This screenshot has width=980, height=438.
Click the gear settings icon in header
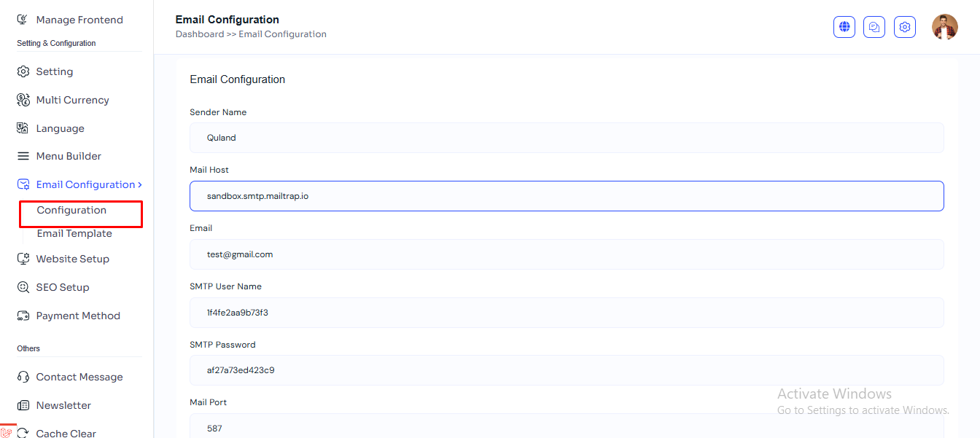(905, 27)
